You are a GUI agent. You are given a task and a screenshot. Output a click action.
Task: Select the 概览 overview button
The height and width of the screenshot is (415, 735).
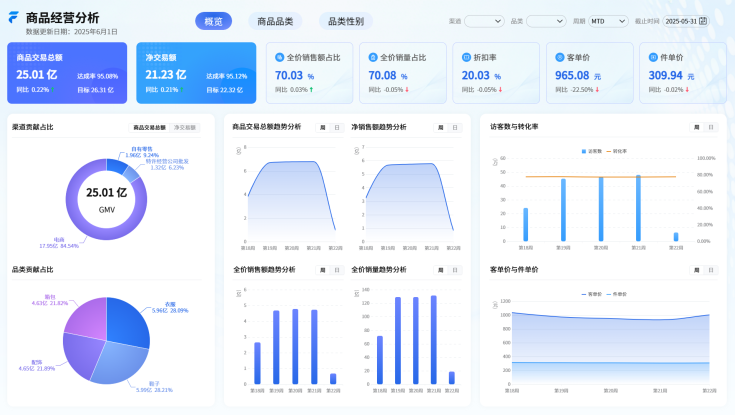point(213,20)
